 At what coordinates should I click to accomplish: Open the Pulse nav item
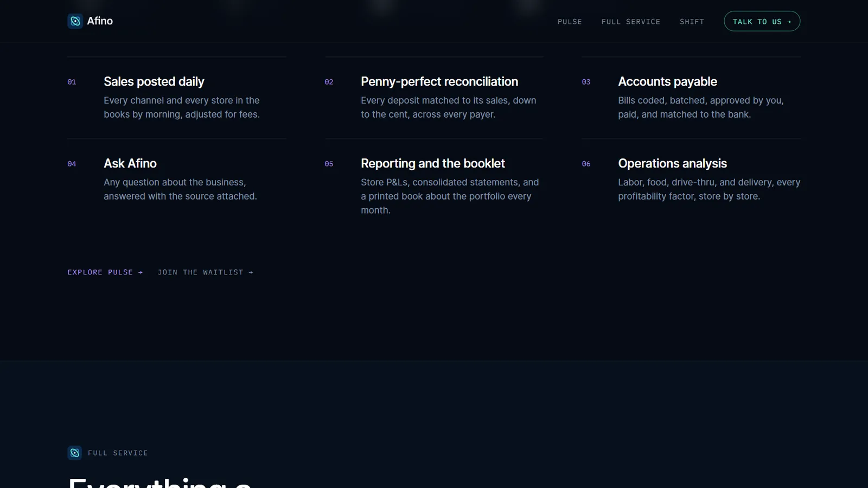[570, 22]
